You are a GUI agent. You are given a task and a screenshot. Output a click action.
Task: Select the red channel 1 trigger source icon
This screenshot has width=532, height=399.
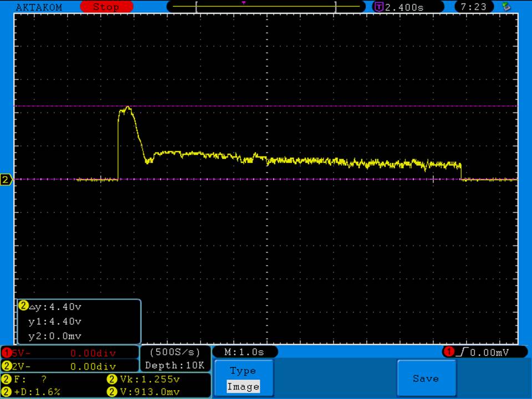[448, 352]
